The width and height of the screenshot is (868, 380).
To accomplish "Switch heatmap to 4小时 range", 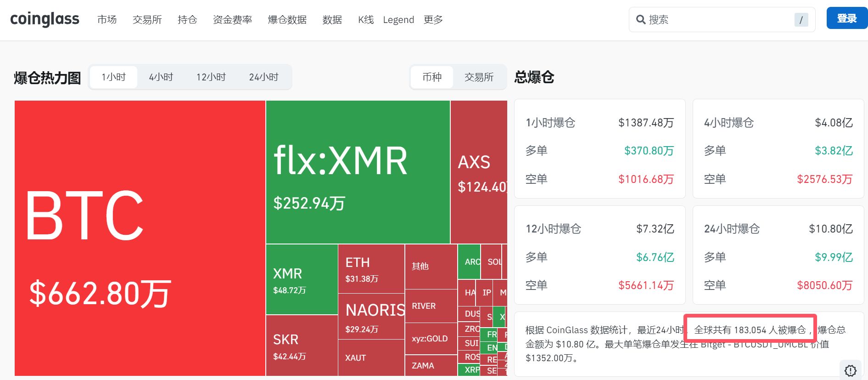I will (x=161, y=77).
